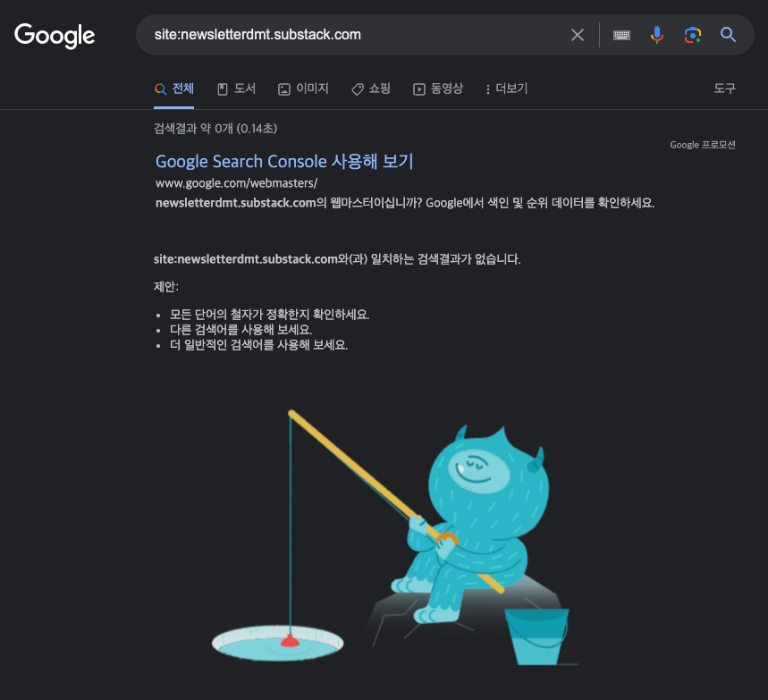Click the no-results message mentioning 일치하는 검색결과가 없습니다
This screenshot has height=700, width=768.
coord(337,259)
